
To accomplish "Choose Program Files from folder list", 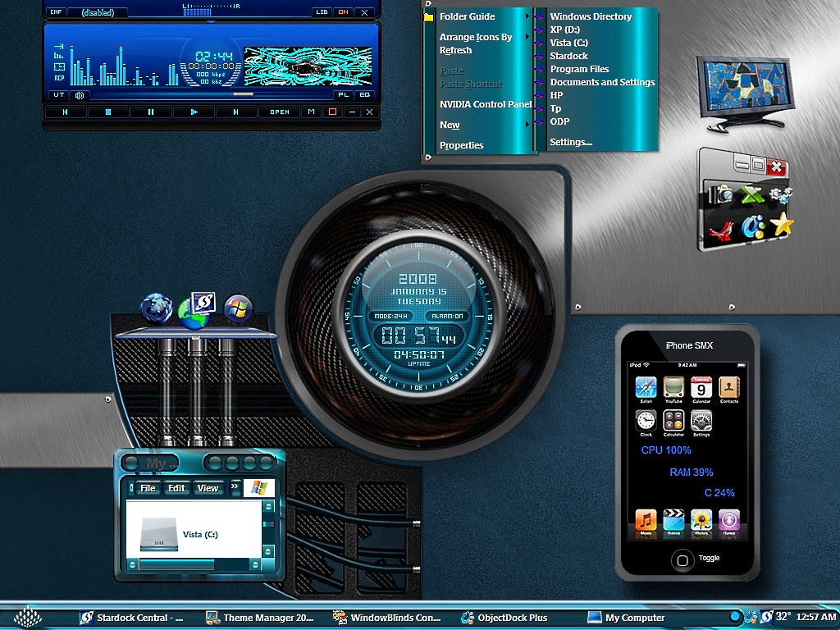I will tap(579, 69).
